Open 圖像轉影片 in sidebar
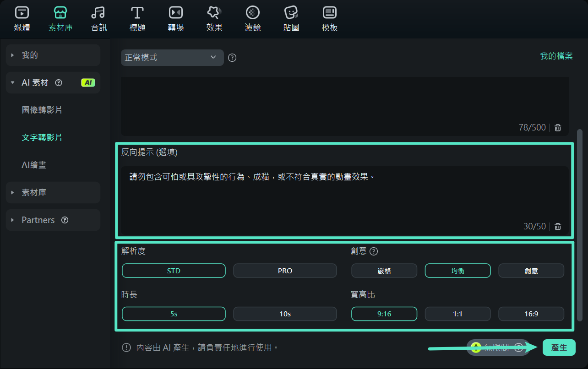588x369 pixels. [42, 110]
